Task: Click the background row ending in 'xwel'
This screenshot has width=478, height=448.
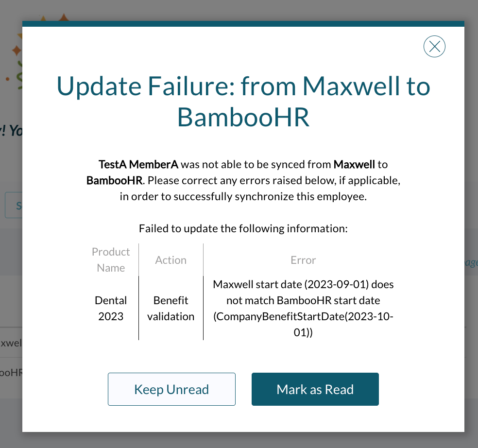Action: point(11,343)
